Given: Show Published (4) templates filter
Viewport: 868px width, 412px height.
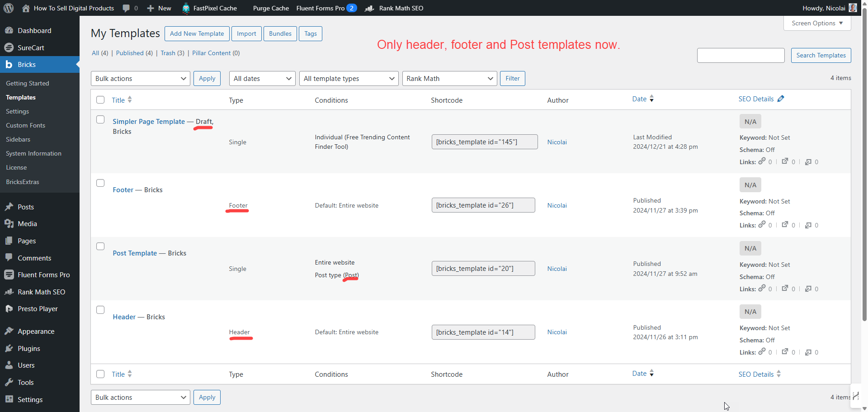Looking at the screenshot, I should point(134,53).
